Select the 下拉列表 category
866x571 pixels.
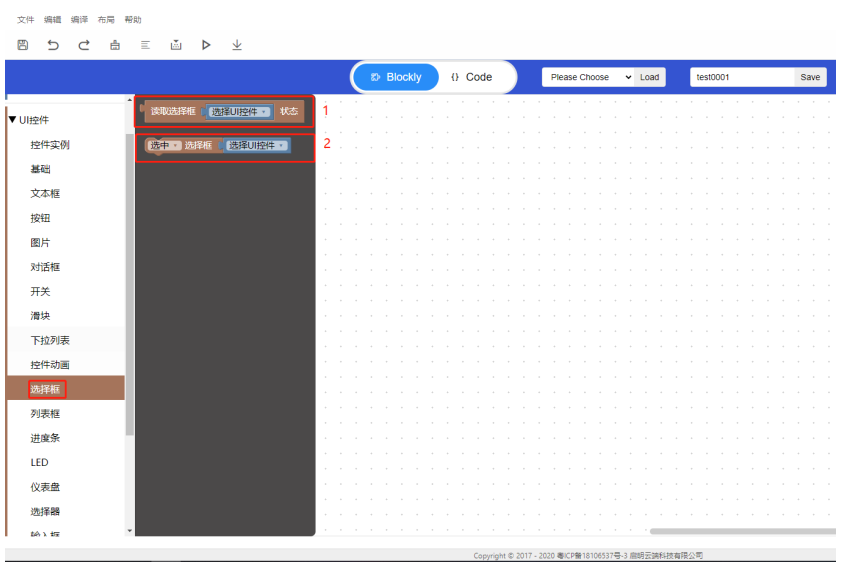click(50, 340)
